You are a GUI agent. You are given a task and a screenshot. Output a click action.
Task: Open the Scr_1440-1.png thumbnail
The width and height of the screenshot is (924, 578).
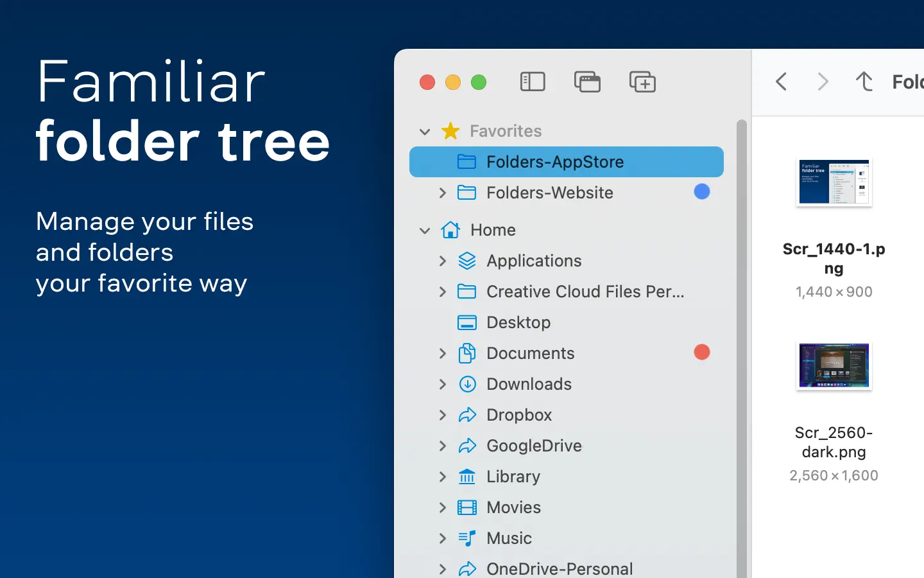coord(834,182)
